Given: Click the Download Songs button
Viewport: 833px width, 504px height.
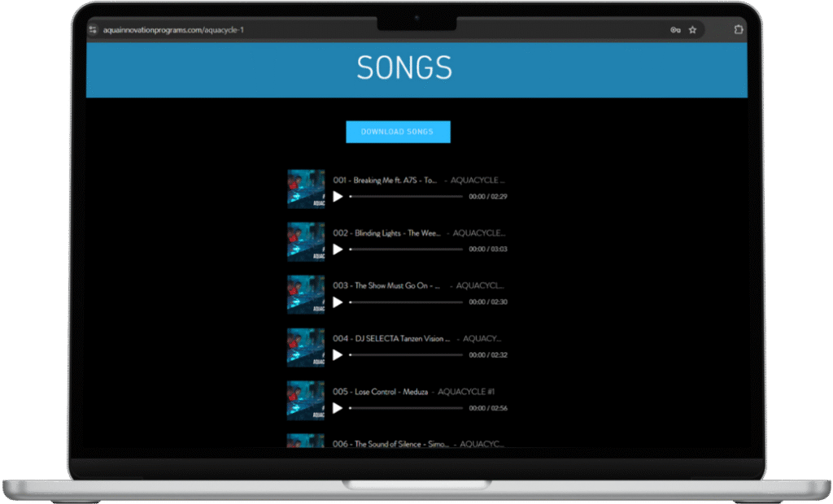Looking at the screenshot, I should pyautogui.click(x=398, y=132).
